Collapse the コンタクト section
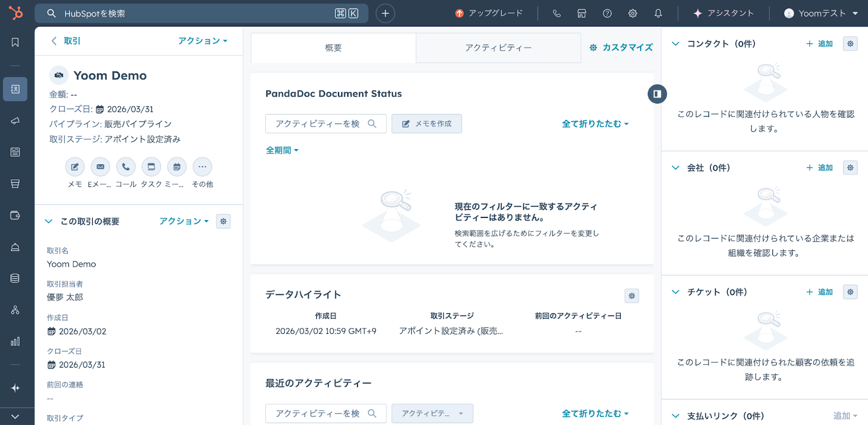This screenshot has height=425, width=868. [675, 44]
